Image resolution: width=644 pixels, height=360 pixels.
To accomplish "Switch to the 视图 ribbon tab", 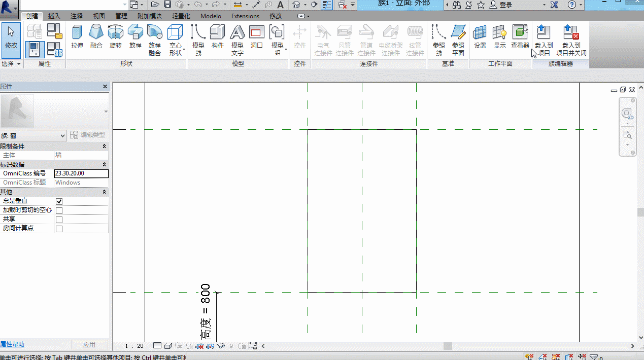I will tap(99, 16).
